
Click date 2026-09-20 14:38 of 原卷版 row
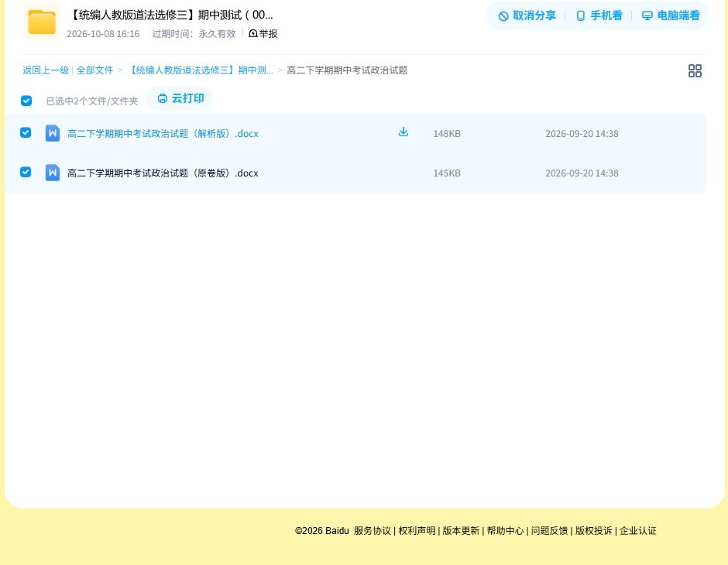(x=582, y=173)
